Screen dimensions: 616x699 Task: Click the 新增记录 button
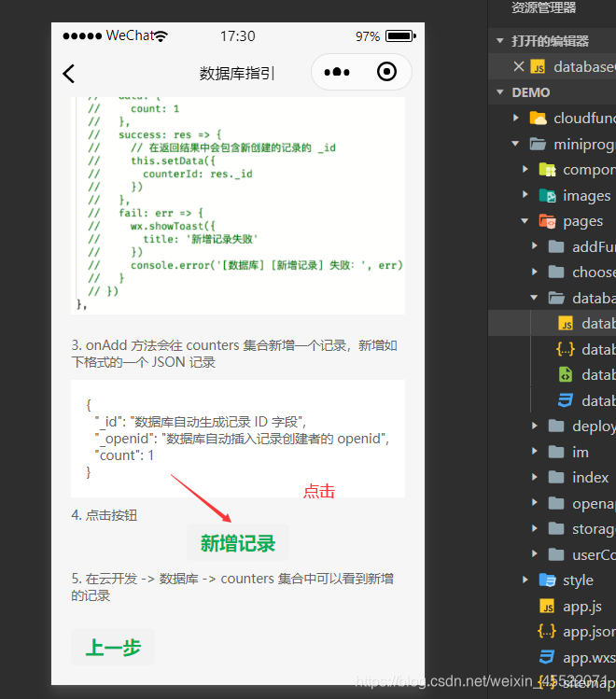click(x=238, y=542)
